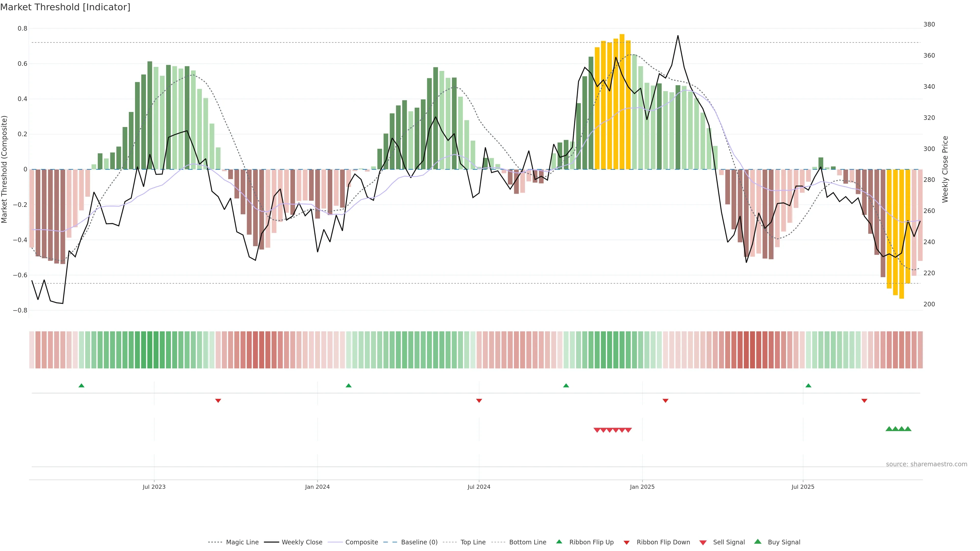Click green flip-up marker after Jul 2025
This screenshot has height=551, width=980.
808,386
